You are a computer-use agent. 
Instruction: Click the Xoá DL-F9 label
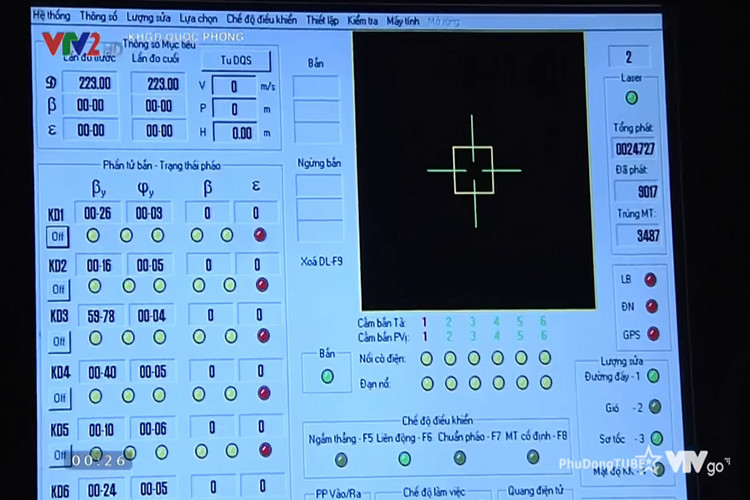[x=320, y=262]
